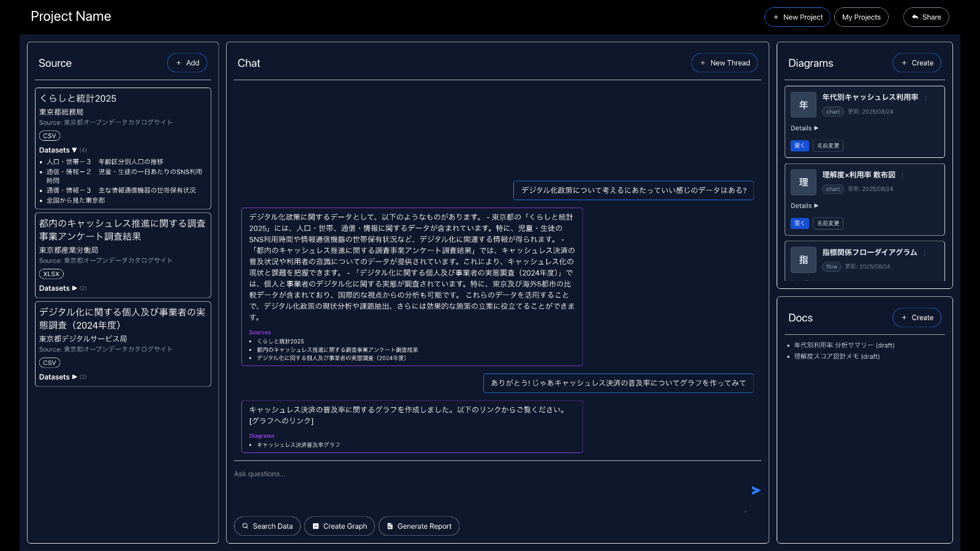Click 開く for 年代別キャッシュレス利用率
The width and height of the screenshot is (980, 551).
point(800,146)
